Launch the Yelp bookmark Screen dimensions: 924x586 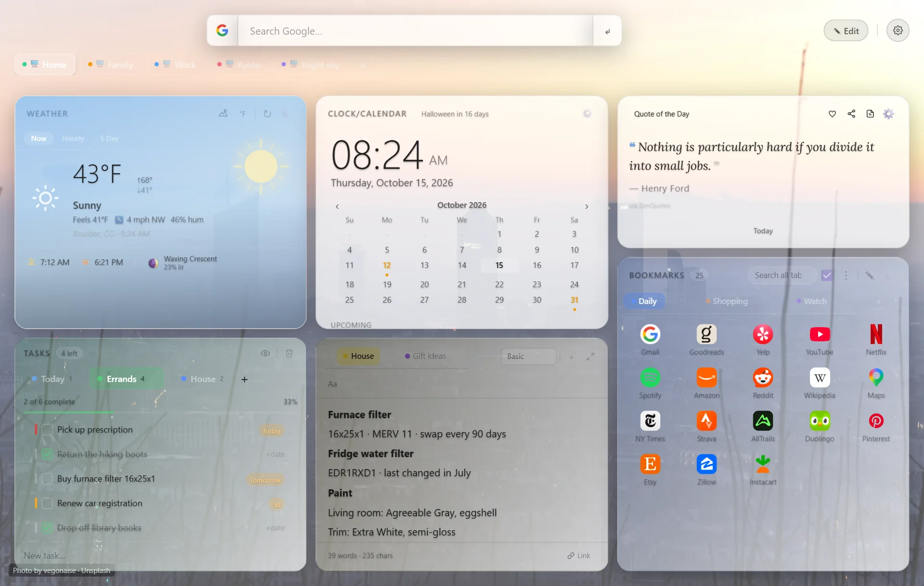click(763, 334)
